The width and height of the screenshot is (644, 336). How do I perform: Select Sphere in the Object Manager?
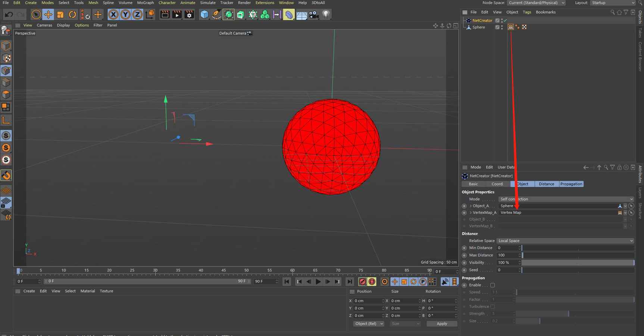[479, 27]
